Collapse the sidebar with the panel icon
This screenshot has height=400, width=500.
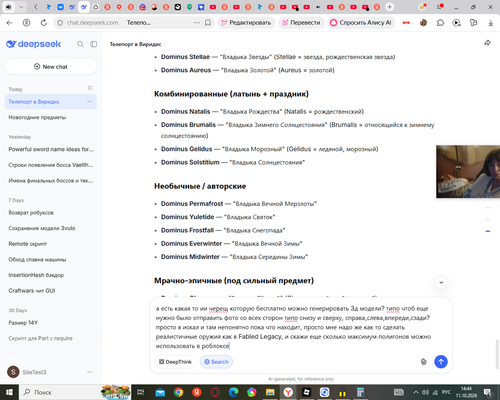(94, 44)
